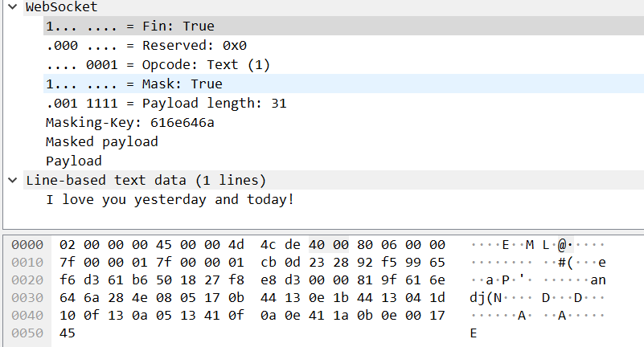Viewport: 644px width, 347px height.
Task: Select the Payload row
Action: pos(343,161)
